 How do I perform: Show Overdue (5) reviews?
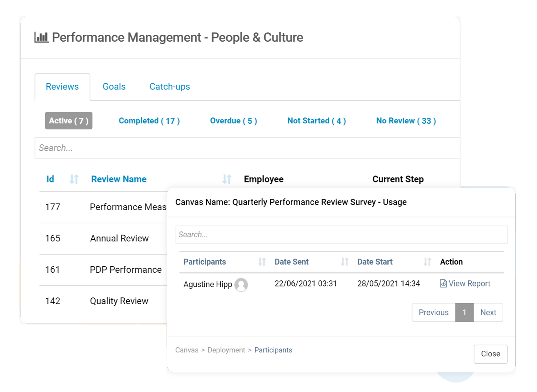234,121
